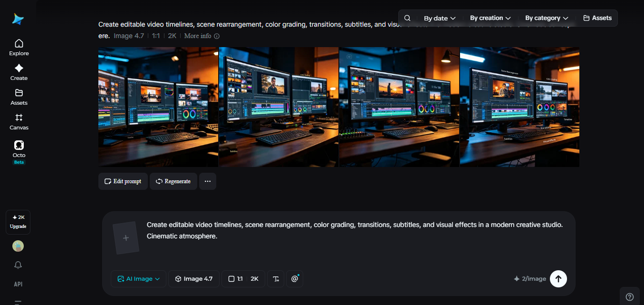Open notifications bell icon
The image size is (644, 305).
coord(18,265)
